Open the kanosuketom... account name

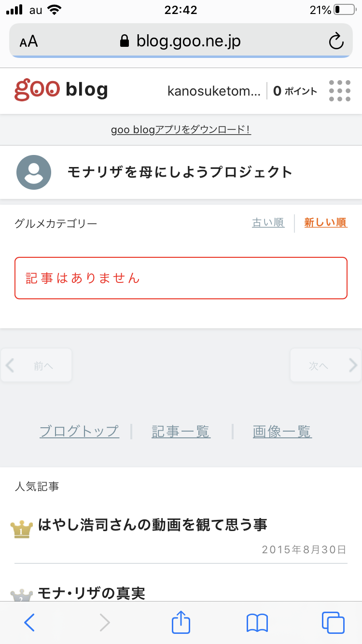point(213,91)
